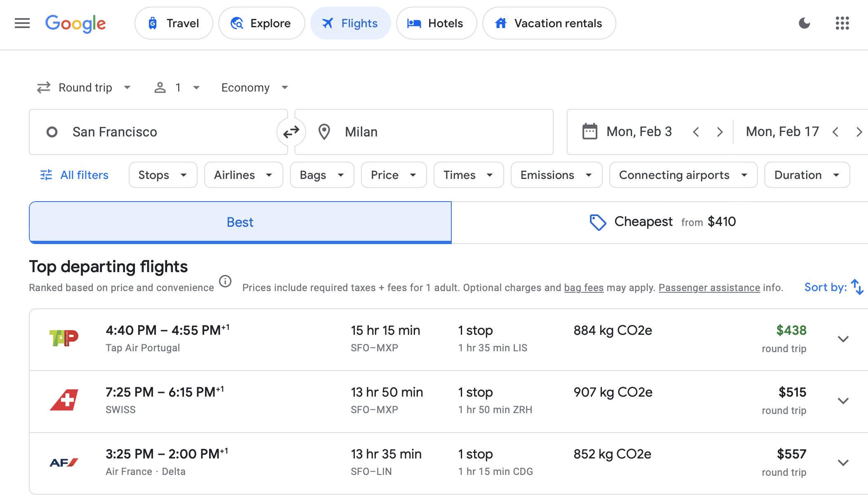Open the Explore tab
This screenshot has height=503, width=868.
(x=262, y=23)
